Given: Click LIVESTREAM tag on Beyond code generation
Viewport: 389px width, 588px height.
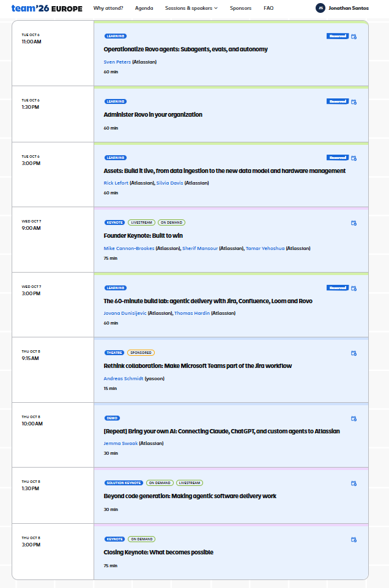Looking at the screenshot, I should (x=190, y=483).
